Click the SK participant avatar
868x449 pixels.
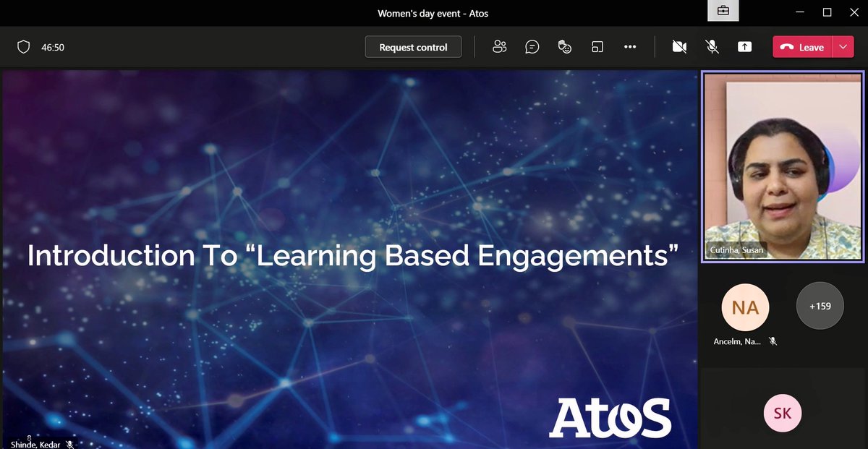783,414
